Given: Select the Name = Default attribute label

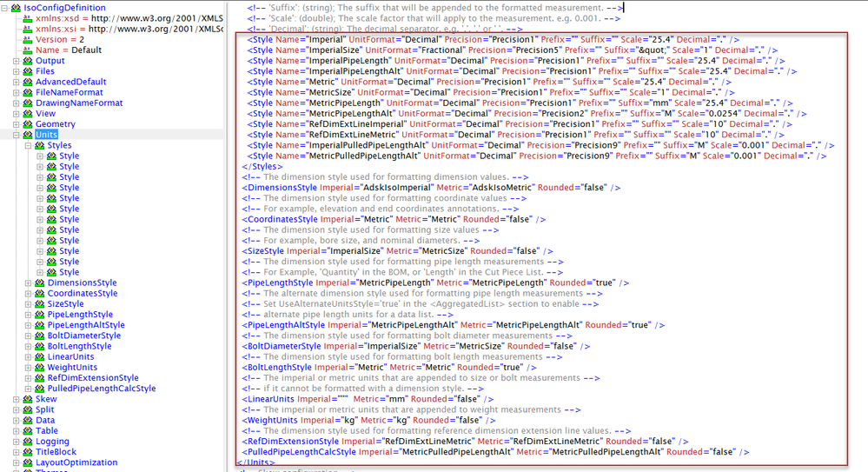Looking at the screenshot, I should click(69, 50).
